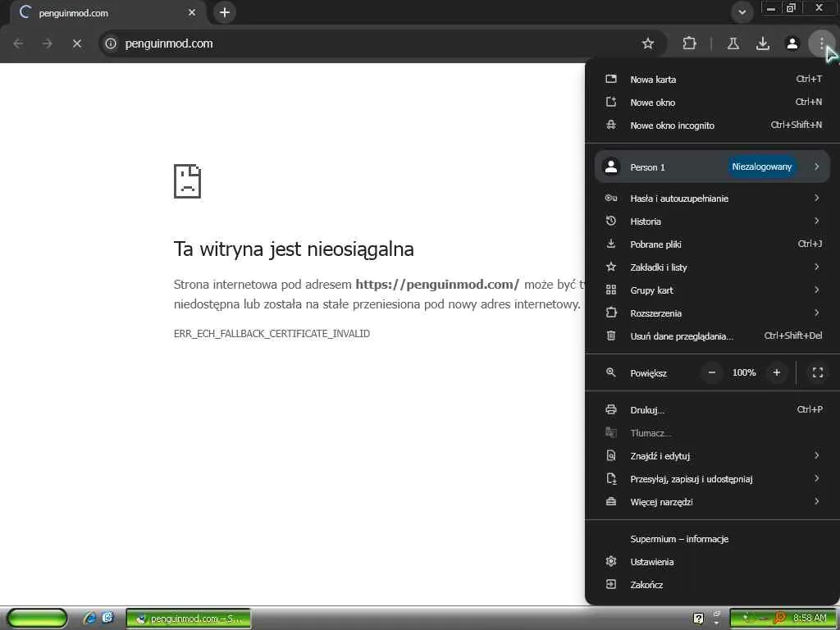The image size is (840, 630).
Task: Click the sad page error icon
Action: [188, 181]
